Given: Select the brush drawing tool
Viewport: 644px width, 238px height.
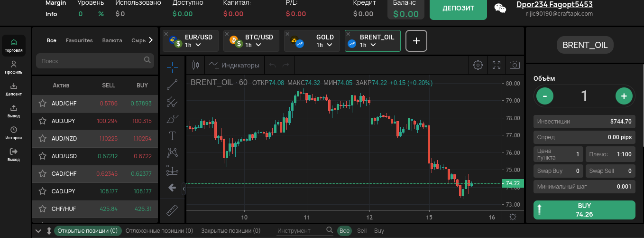Looking at the screenshot, I should click(173, 119).
